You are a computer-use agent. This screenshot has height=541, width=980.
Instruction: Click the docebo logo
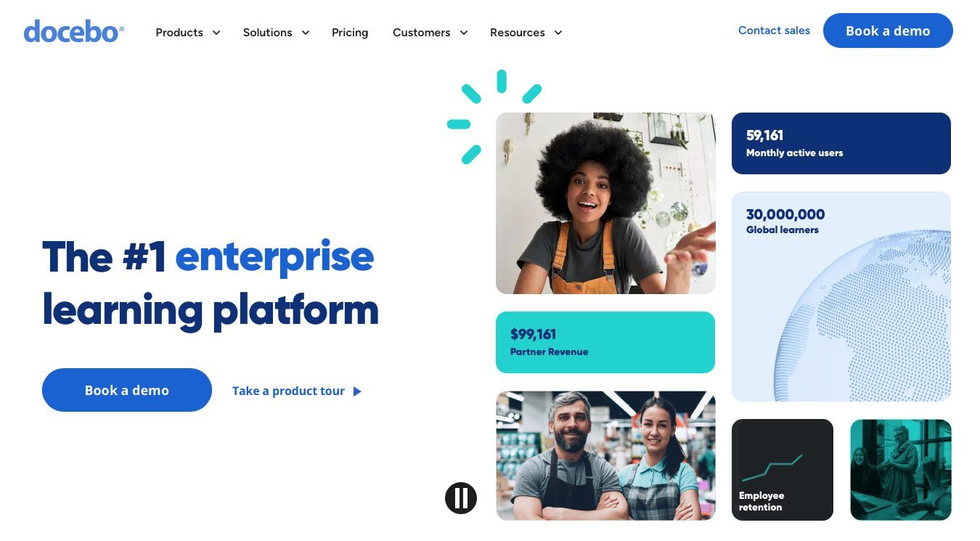click(74, 32)
